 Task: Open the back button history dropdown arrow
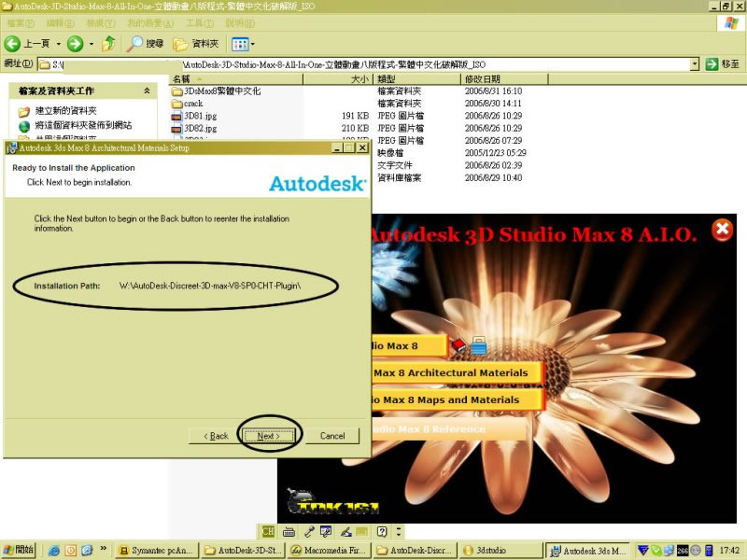pyautogui.click(x=59, y=44)
